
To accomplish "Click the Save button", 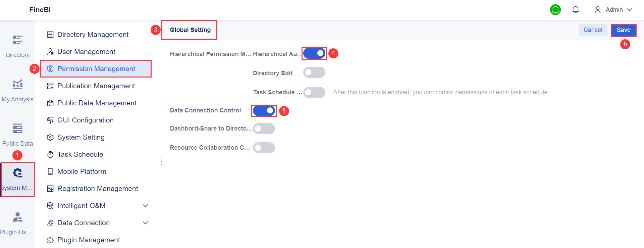I will point(624,30).
